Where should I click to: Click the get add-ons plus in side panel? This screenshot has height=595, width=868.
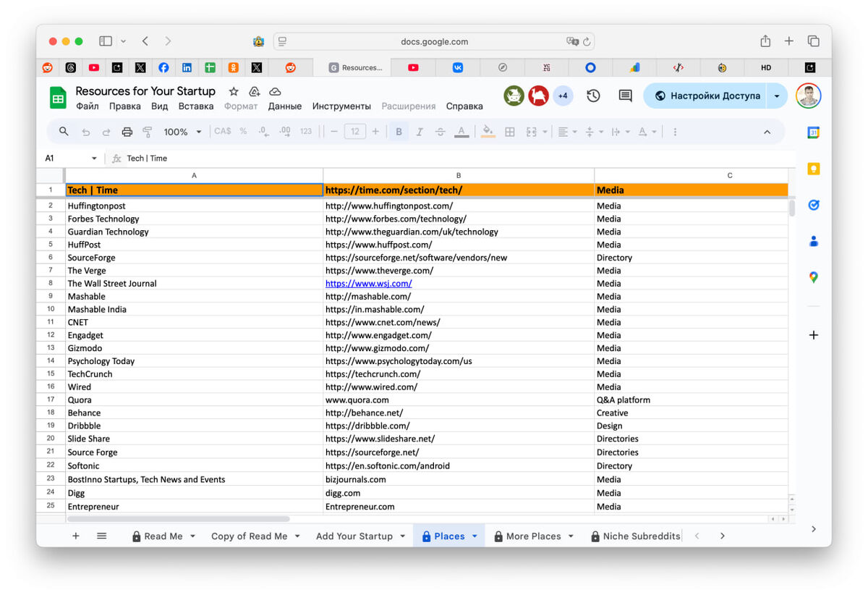[x=814, y=335]
